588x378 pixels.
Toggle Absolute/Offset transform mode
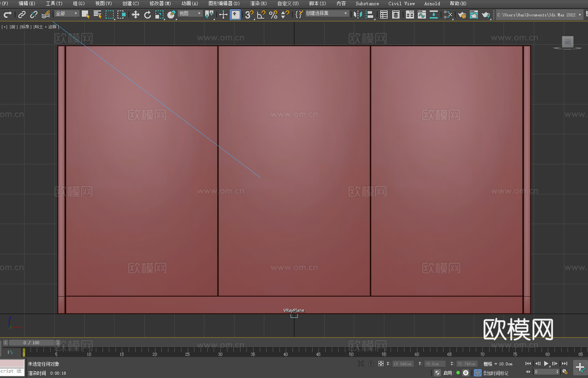click(x=381, y=364)
